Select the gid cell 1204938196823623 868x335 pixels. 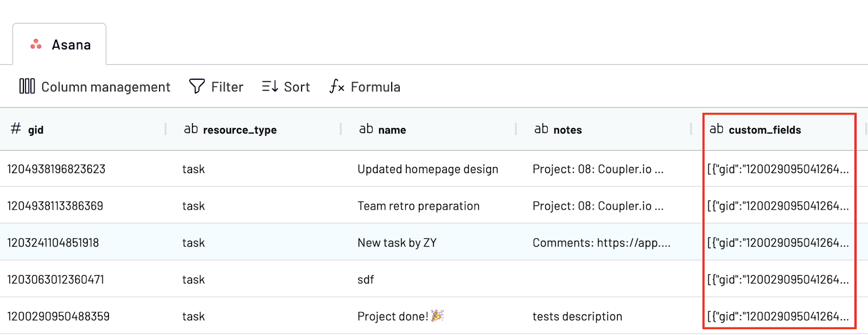56,169
